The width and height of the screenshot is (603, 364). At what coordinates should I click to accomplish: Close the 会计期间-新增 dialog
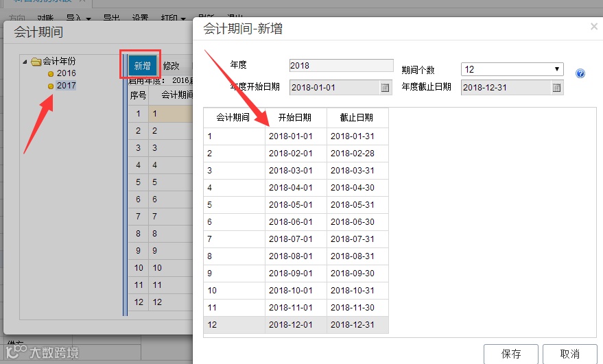click(594, 27)
